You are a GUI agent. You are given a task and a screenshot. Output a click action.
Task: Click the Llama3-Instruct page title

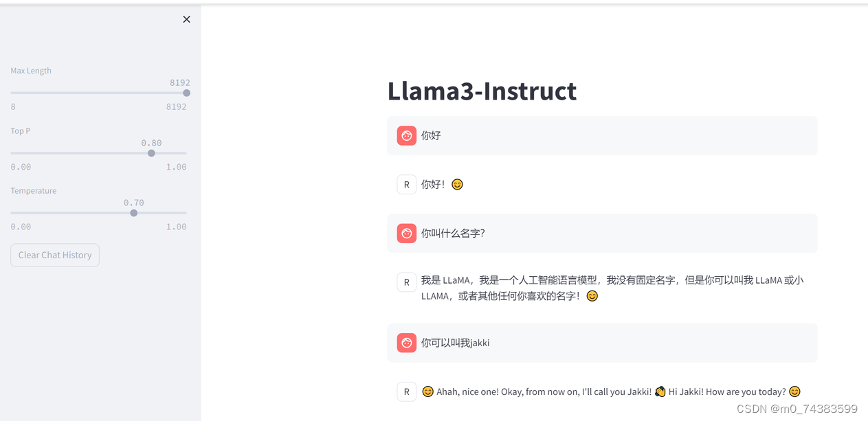482,91
